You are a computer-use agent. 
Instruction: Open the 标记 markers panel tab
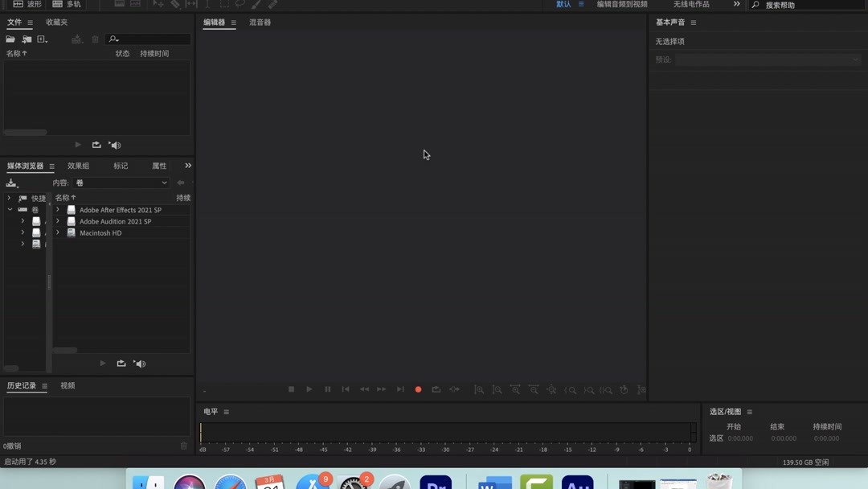pyautogui.click(x=119, y=166)
